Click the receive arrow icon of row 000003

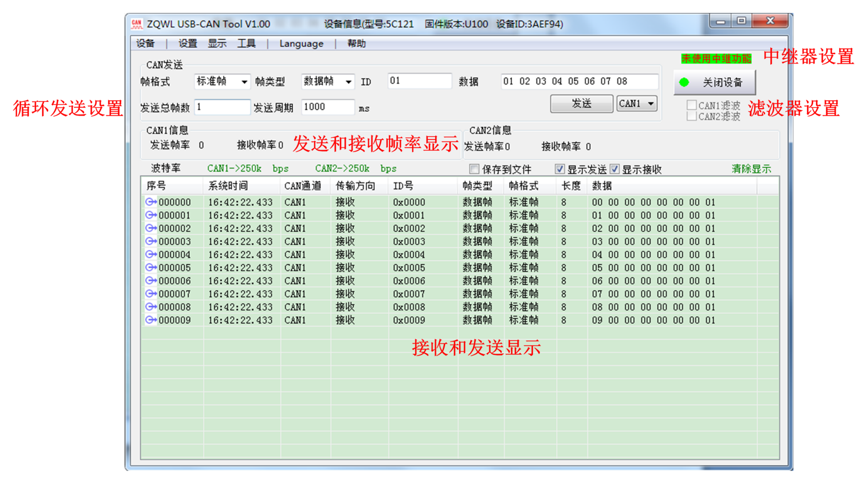click(150, 241)
